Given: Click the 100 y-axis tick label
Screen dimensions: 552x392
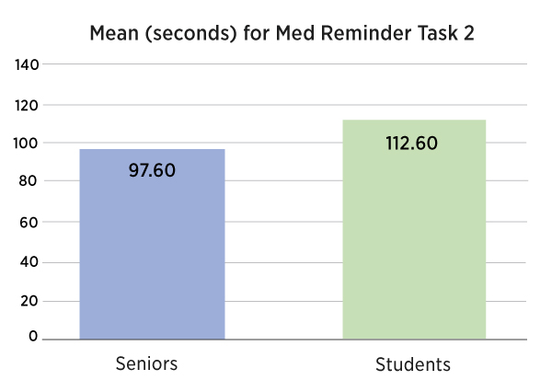Looking at the screenshot, I should click(x=26, y=144).
